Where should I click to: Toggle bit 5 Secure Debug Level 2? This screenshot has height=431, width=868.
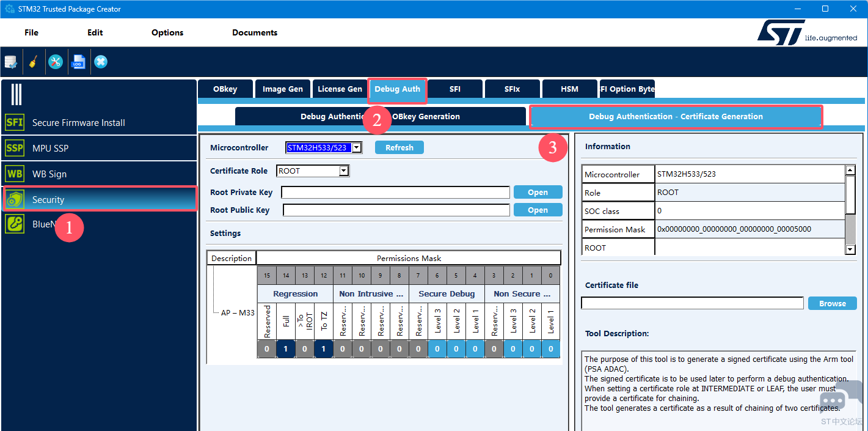pyautogui.click(x=456, y=349)
